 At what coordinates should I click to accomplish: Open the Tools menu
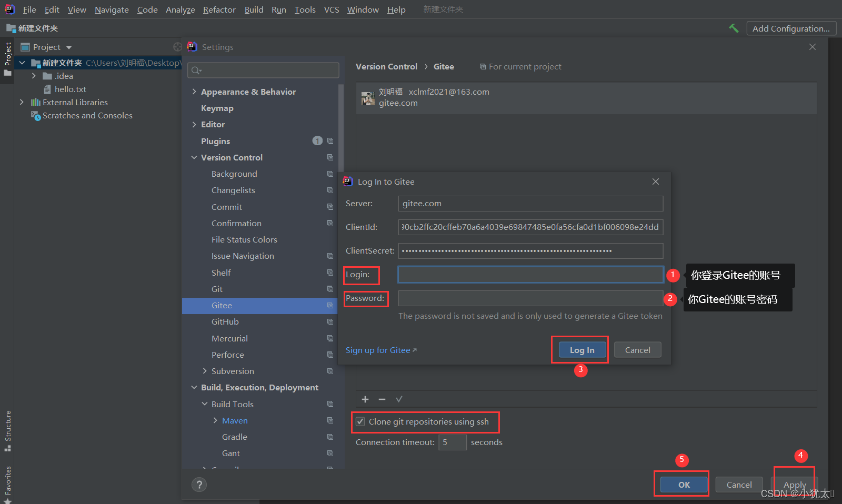(305, 9)
